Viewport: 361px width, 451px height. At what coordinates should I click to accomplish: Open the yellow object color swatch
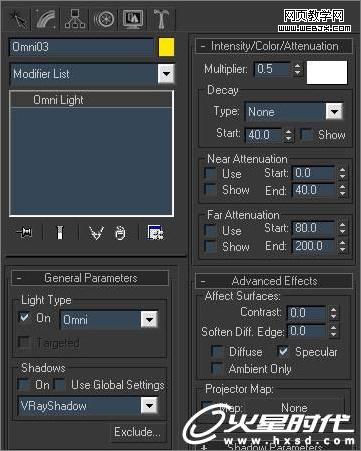point(166,47)
